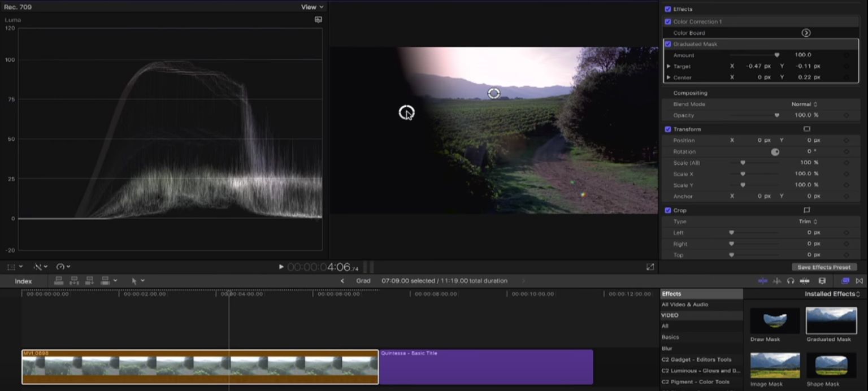
Task: Select the Quintessa - Basic Title clip
Action: 486,367
